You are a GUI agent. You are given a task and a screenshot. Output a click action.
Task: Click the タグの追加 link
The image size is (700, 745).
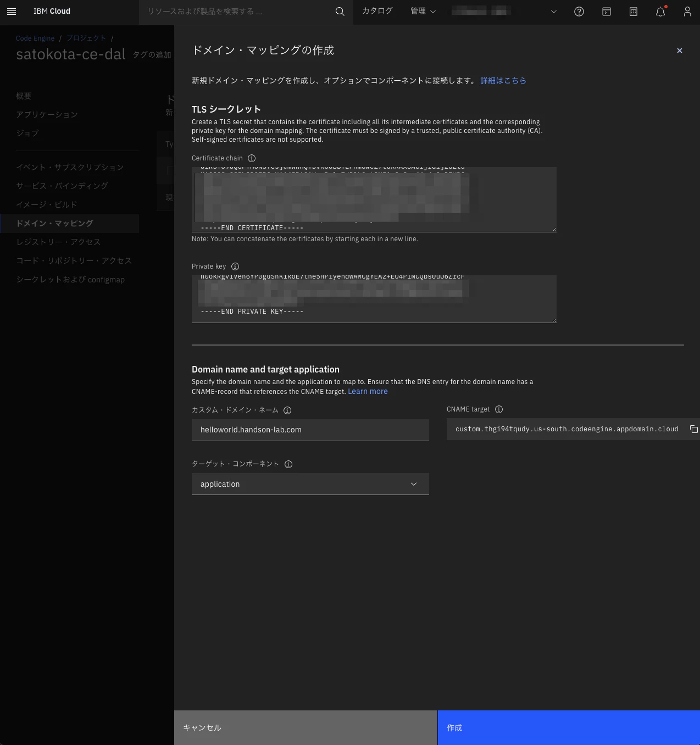[x=152, y=55]
